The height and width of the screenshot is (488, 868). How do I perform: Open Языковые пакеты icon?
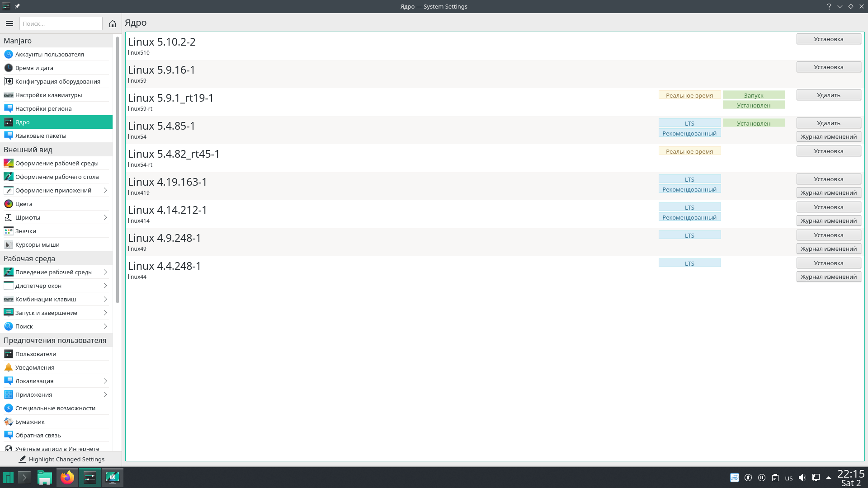click(x=9, y=136)
